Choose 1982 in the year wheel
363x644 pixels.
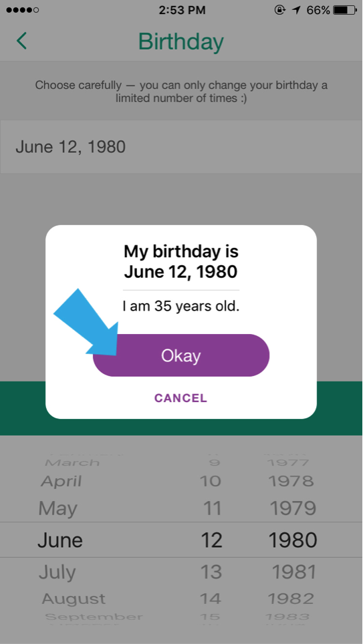[291, 599]
